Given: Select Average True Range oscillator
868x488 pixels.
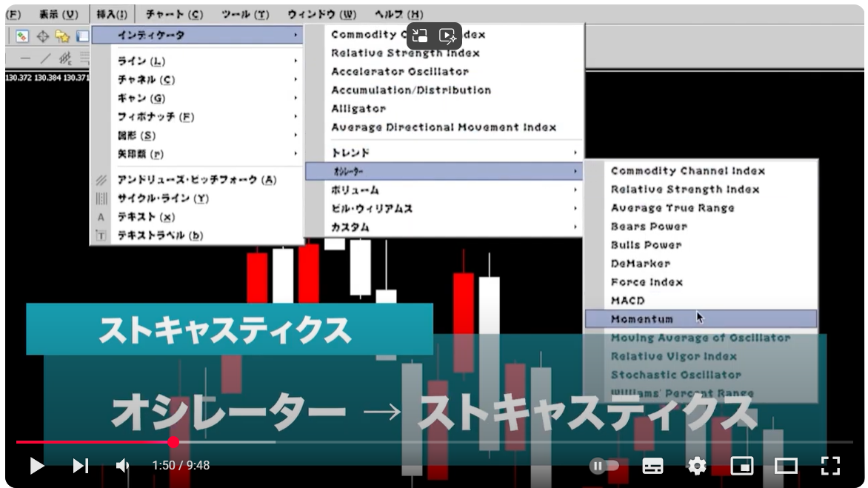Looking at the screenshot, I should pyautogui.click(x=672, y=208).
